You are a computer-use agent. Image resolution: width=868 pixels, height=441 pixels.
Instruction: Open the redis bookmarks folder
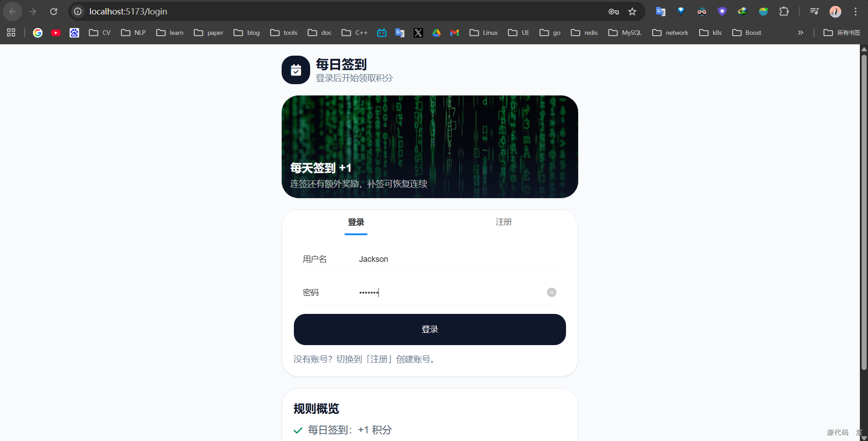pos(584,33)
